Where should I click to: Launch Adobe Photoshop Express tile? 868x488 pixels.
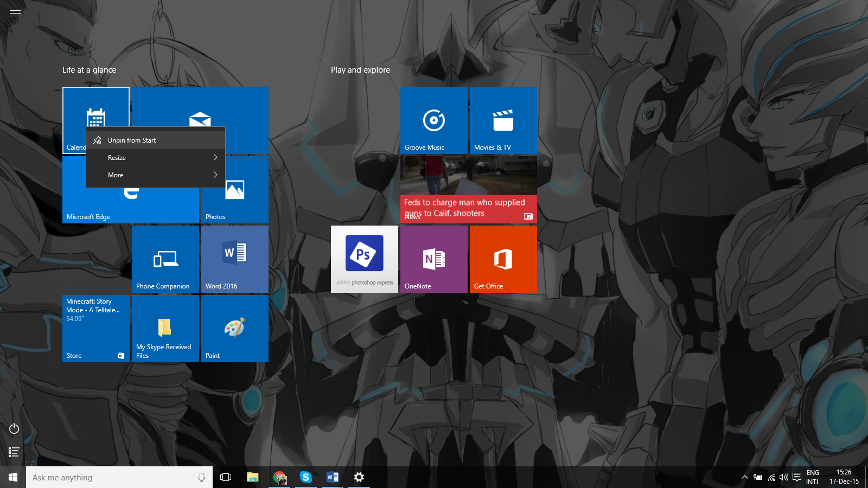pos(365,259)
